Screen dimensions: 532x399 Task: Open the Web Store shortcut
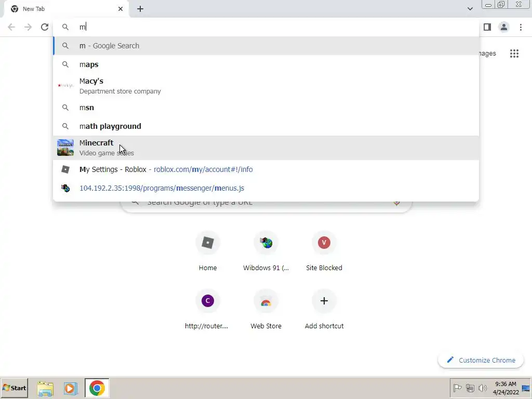tap(266, 310)
